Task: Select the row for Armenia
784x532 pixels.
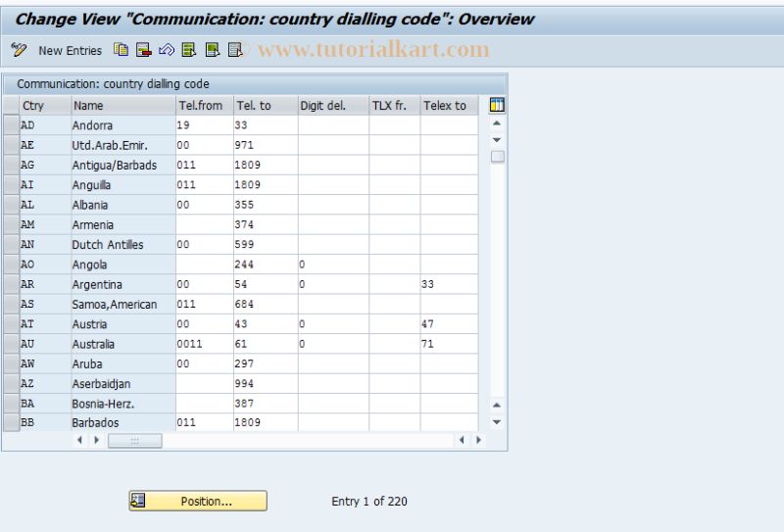Action: (x=11, y=224)
